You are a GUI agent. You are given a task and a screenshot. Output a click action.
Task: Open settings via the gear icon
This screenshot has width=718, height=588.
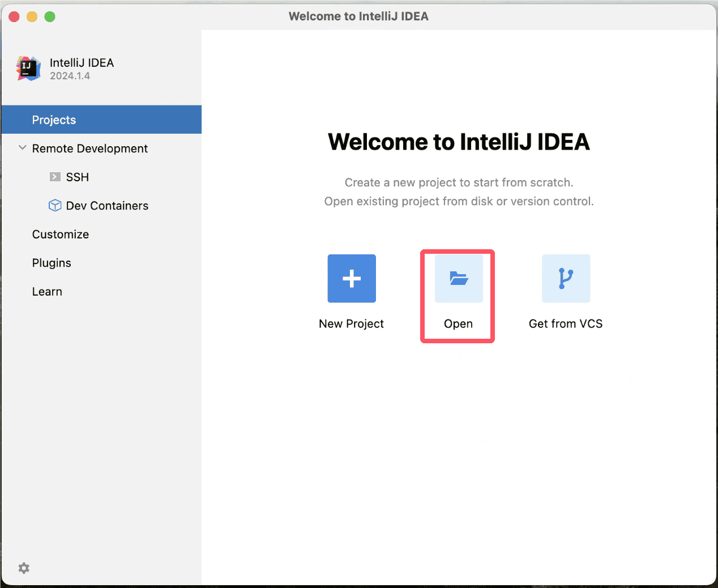24,568
